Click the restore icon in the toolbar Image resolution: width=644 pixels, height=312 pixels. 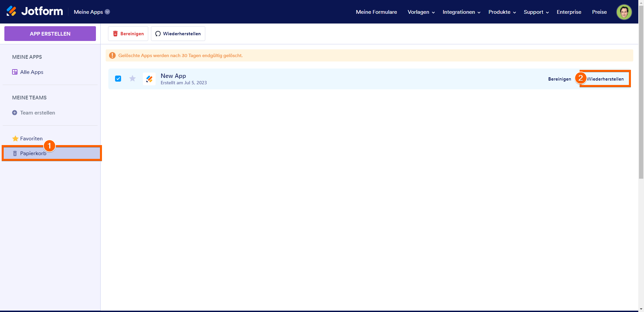[x=158, y=34]
